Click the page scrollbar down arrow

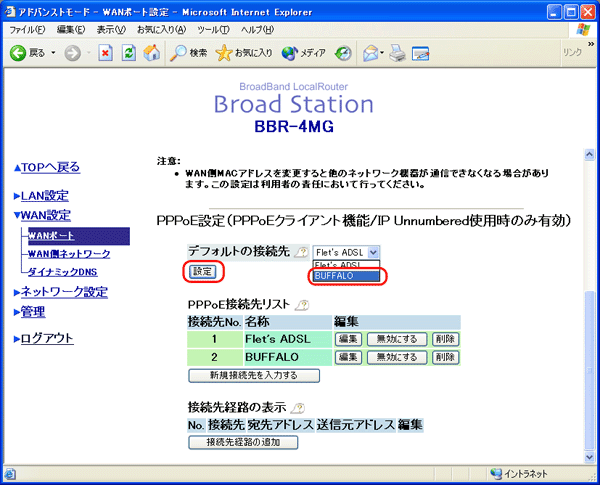coord(589,457)
